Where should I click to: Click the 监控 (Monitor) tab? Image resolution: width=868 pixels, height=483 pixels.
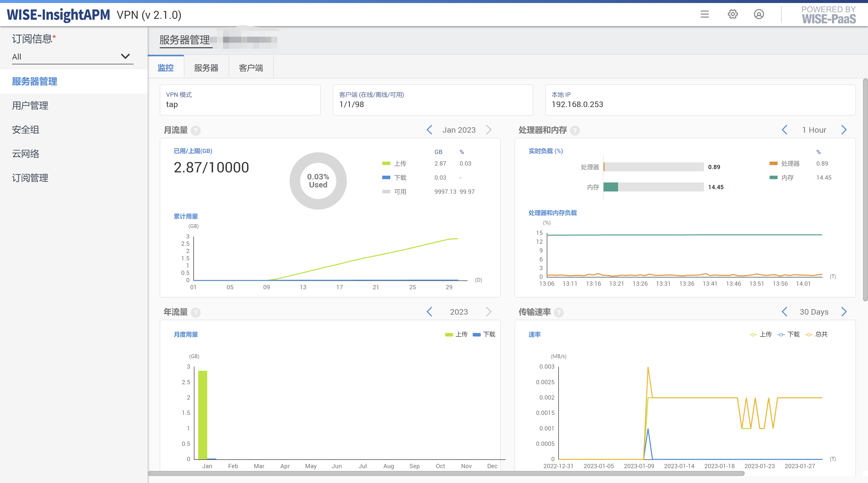click(x=166, y=67)
